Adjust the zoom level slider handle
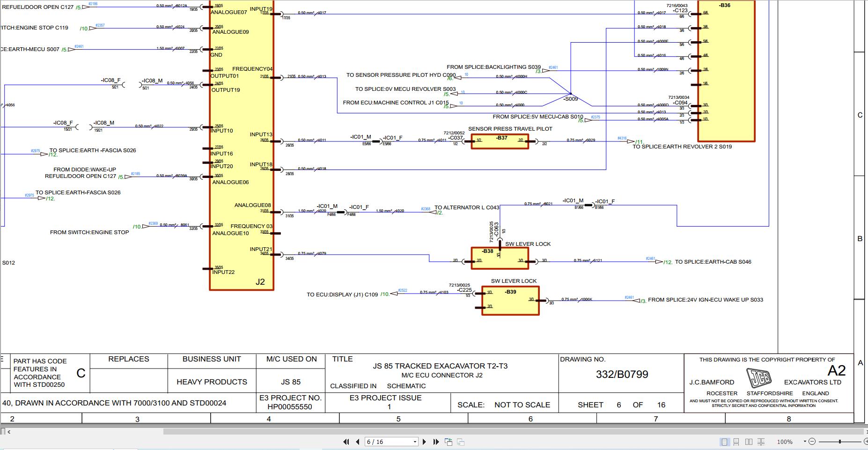868x450 pixels. [x=840, y=442]
